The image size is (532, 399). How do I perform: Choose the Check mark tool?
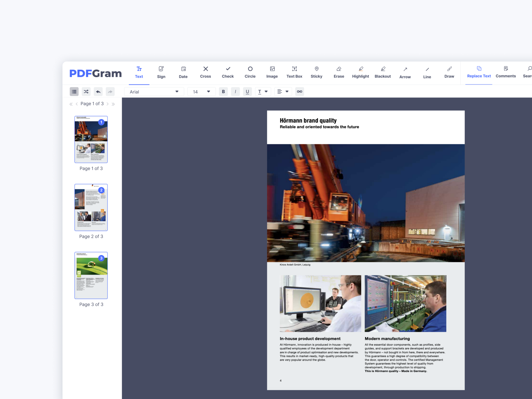pyautogui.click(x=228, y=72)
